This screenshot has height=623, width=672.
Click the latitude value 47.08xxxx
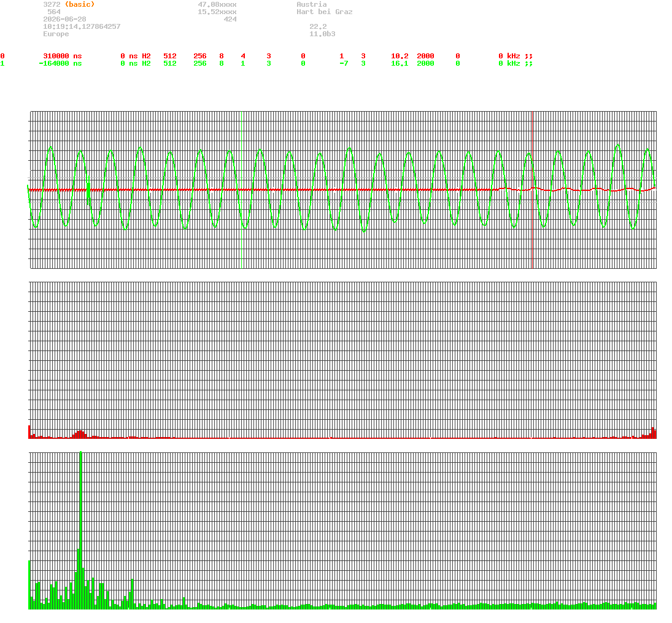click(x=217, y=4)
